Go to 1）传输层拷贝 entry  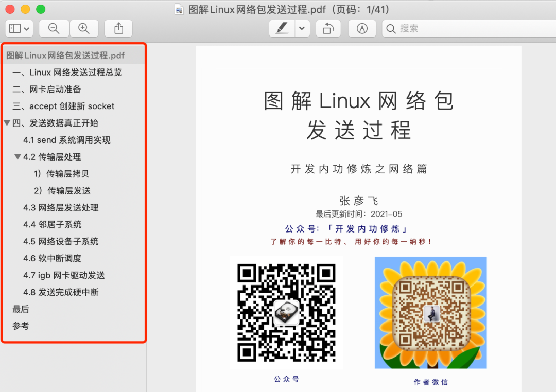point(61,174)
